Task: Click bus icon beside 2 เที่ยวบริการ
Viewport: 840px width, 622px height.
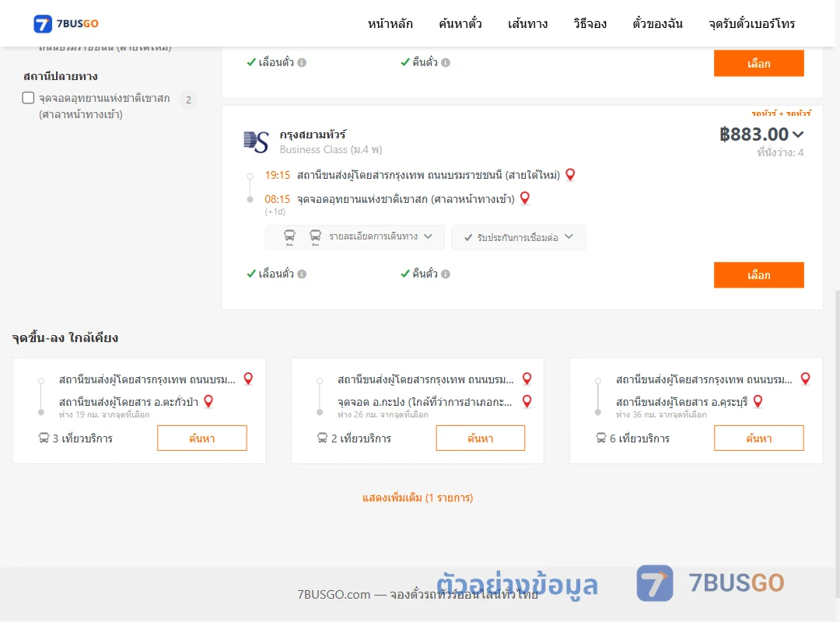Action: pyautogui.click(x=322, y=439)
